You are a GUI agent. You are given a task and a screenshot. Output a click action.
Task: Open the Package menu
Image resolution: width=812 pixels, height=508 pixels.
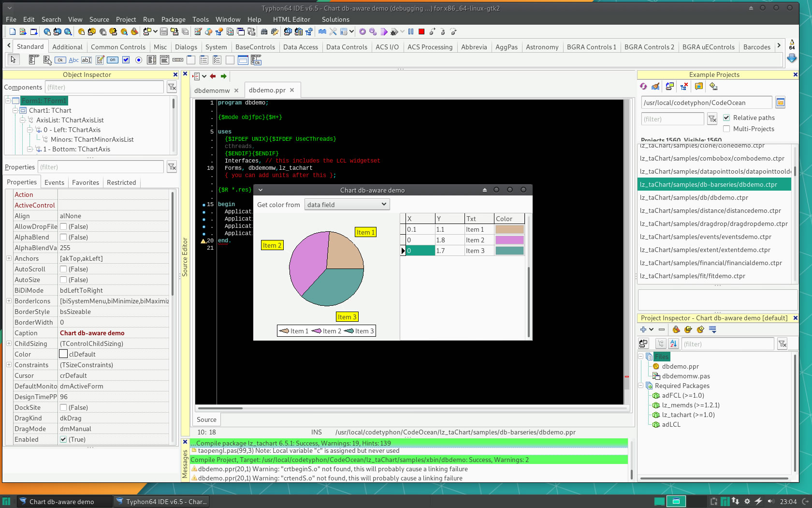173,19
